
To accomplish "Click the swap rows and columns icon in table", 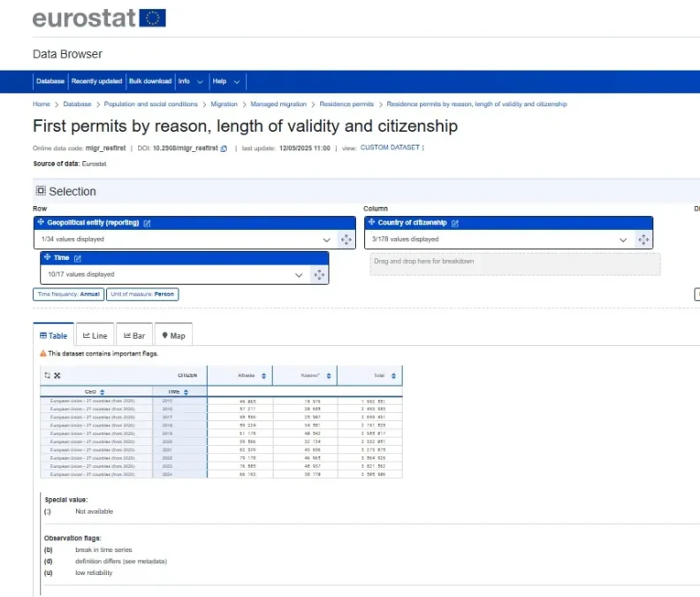I will (47, 375).
